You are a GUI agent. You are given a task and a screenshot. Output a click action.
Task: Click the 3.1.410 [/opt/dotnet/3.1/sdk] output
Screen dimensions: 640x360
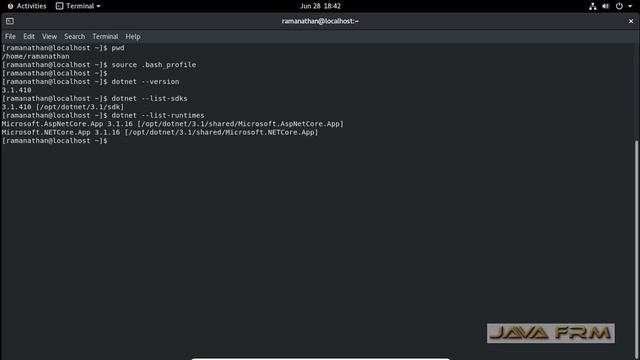[x=63, y=107]
